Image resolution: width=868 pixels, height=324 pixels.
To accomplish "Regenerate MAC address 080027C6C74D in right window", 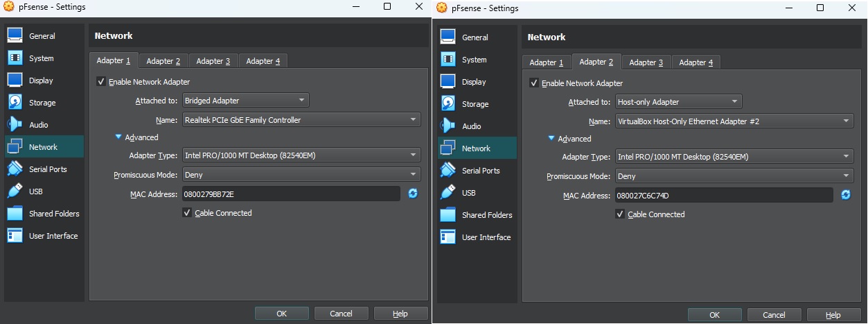I will (x=846, y=195).
